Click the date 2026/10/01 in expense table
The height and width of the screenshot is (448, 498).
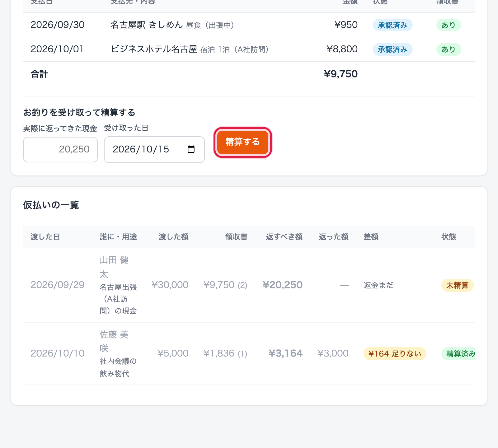(x=57, y=49)
